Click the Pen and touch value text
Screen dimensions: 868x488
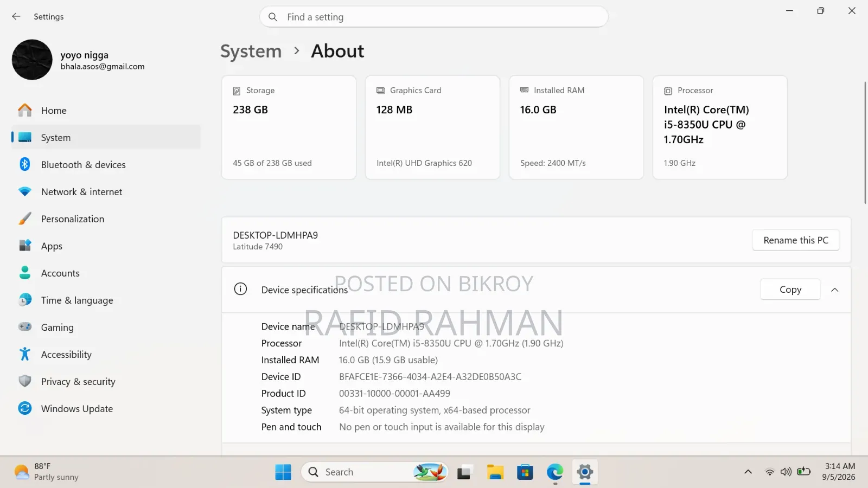[442, 427]
